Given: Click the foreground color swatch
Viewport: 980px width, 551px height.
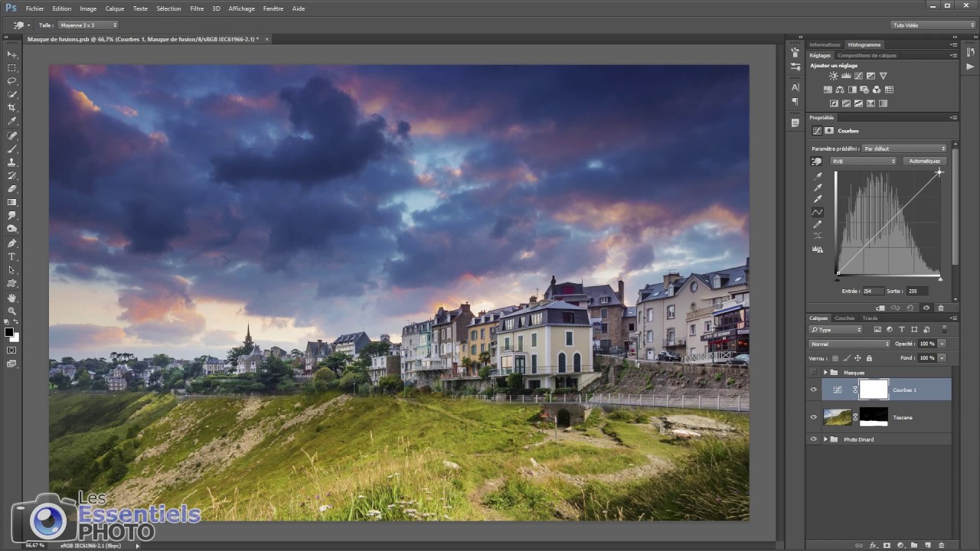Looking at the screenshot, I should point(9,332).
